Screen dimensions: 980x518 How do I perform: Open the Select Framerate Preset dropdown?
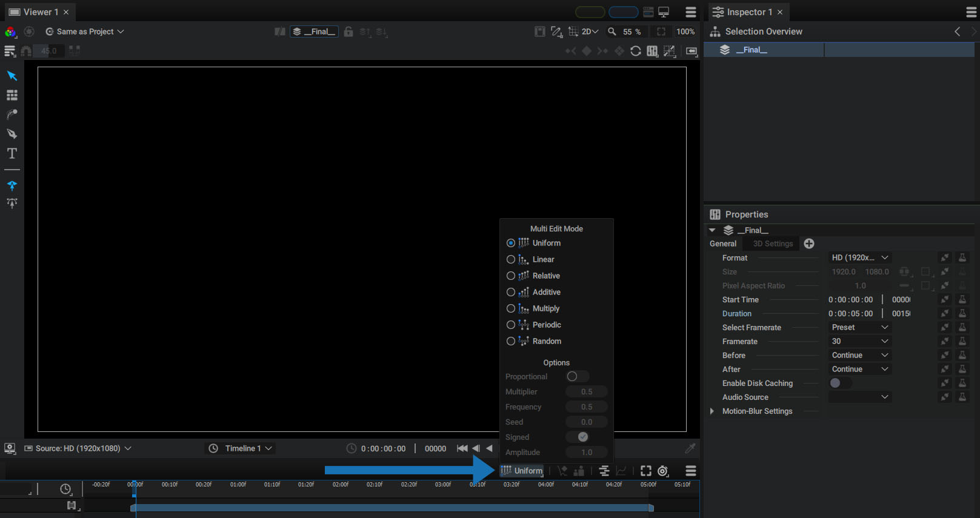coord(859,327)
